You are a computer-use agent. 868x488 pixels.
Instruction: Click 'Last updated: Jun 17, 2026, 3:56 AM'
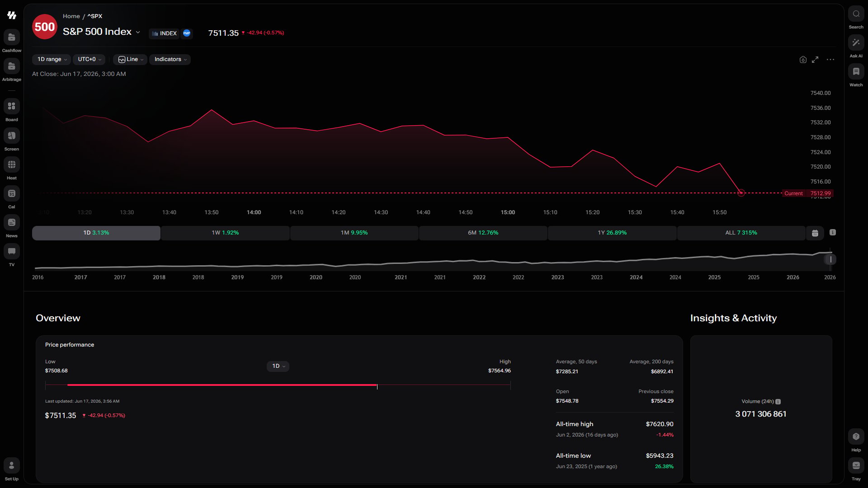(x=82, y=401)
